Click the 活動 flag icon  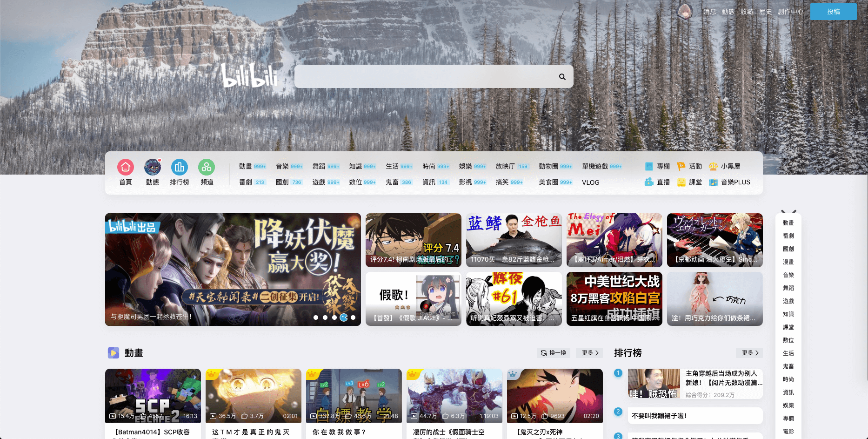pos(681,166)
